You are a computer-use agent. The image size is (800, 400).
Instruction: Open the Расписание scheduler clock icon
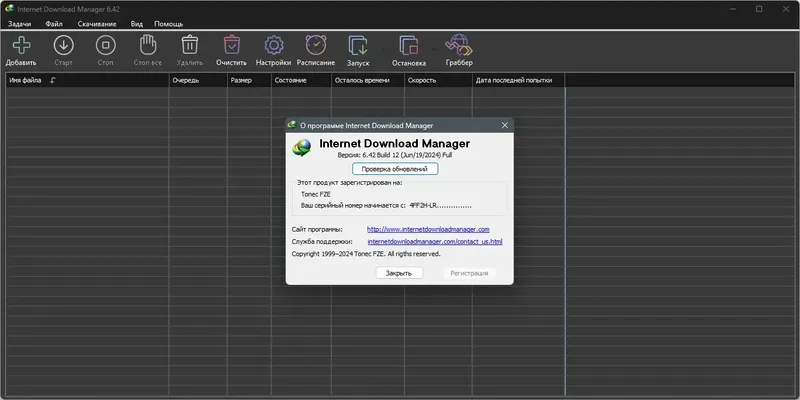coord(316,45)
